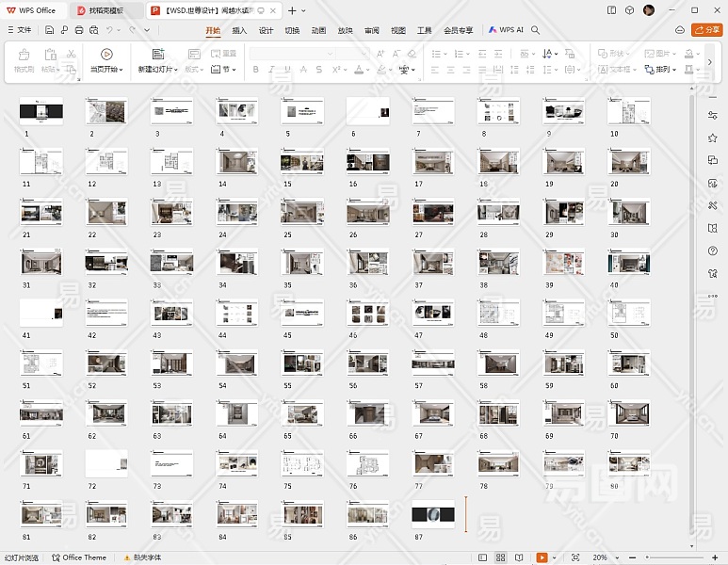Switch to slide sorter view in status bar

[501, 557]
